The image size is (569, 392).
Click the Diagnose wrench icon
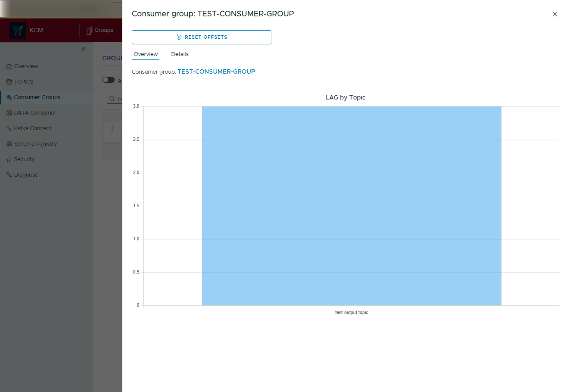pos(9,175)
